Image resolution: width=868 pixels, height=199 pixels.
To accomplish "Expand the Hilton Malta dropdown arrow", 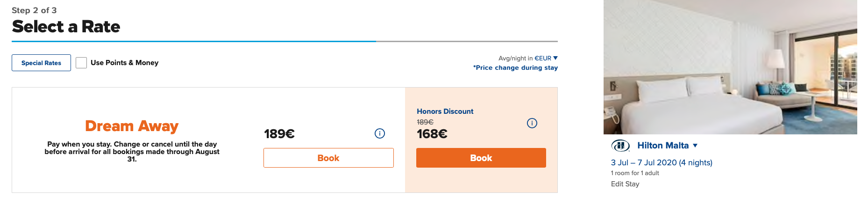I will pyautogui.click(x=695, y=146).
